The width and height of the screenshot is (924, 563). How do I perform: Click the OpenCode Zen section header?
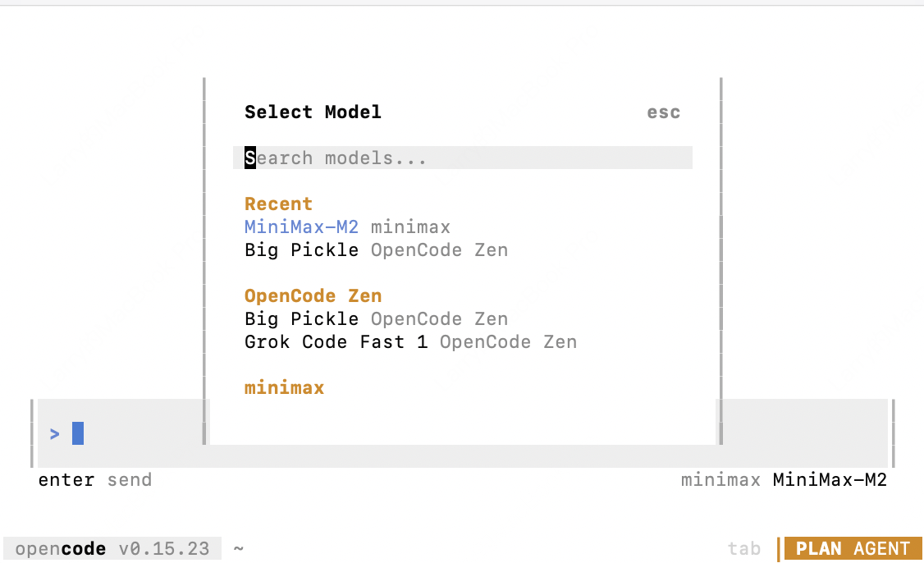(x=313, y=295)
